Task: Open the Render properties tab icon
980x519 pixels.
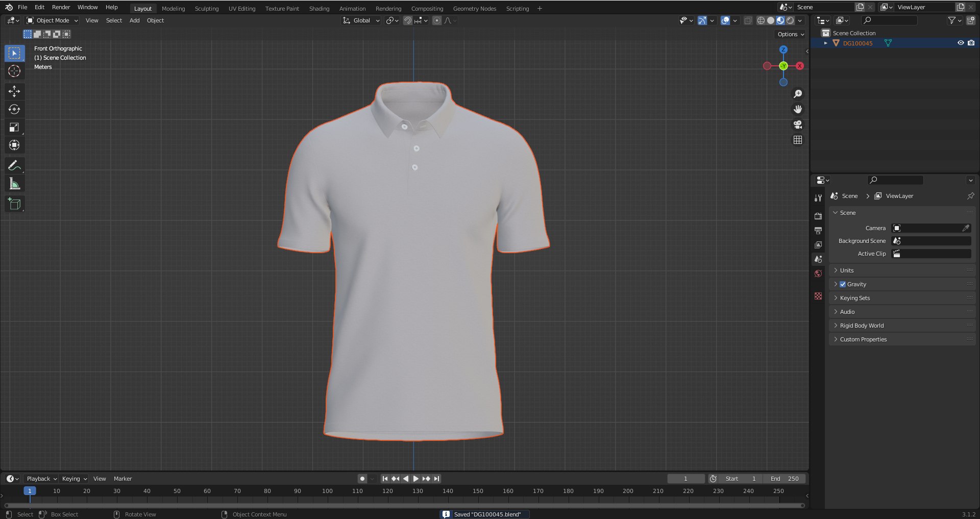Action: (818, 216)
